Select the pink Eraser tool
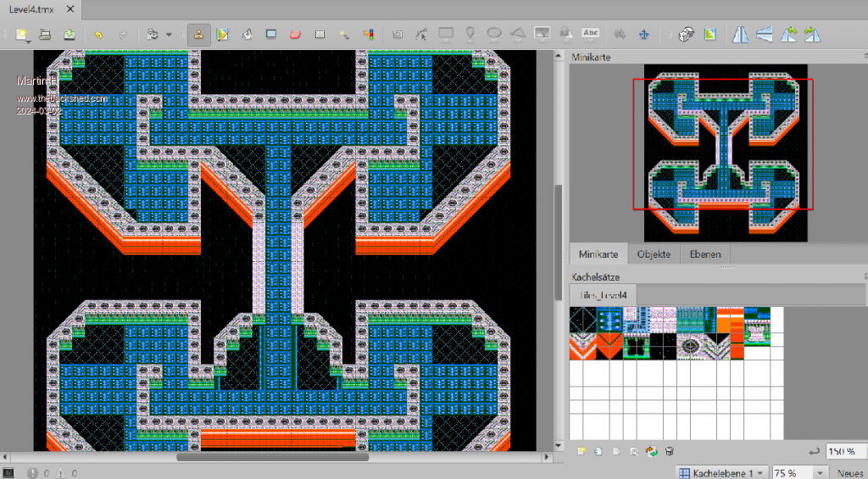The image size is (868, 479). point(295,35)
